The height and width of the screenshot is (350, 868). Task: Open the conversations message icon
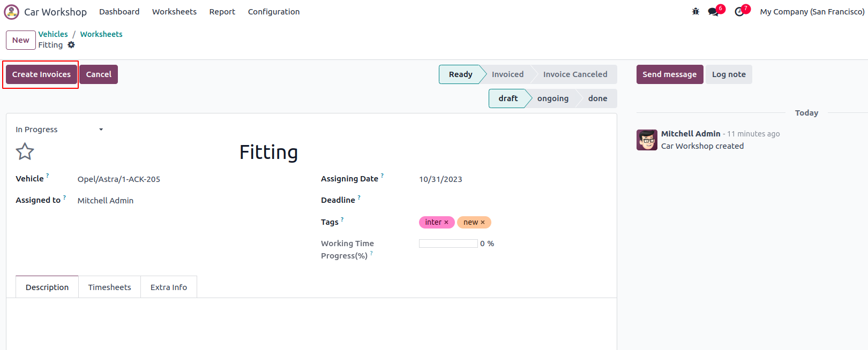[713, 12]
